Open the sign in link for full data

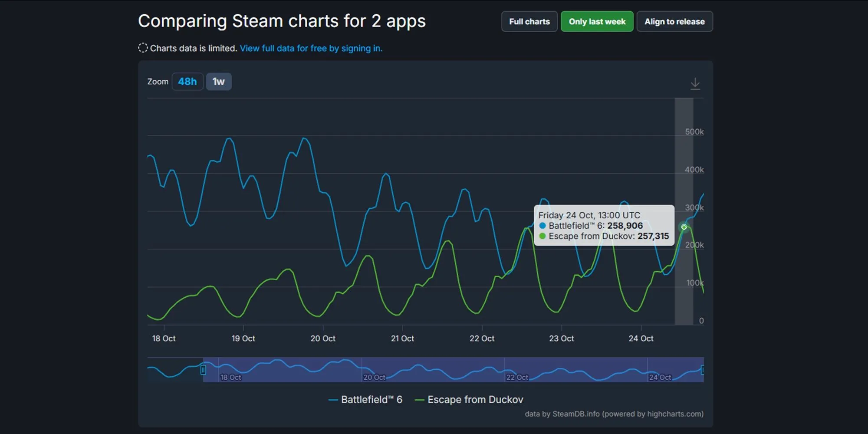point(311,48)
